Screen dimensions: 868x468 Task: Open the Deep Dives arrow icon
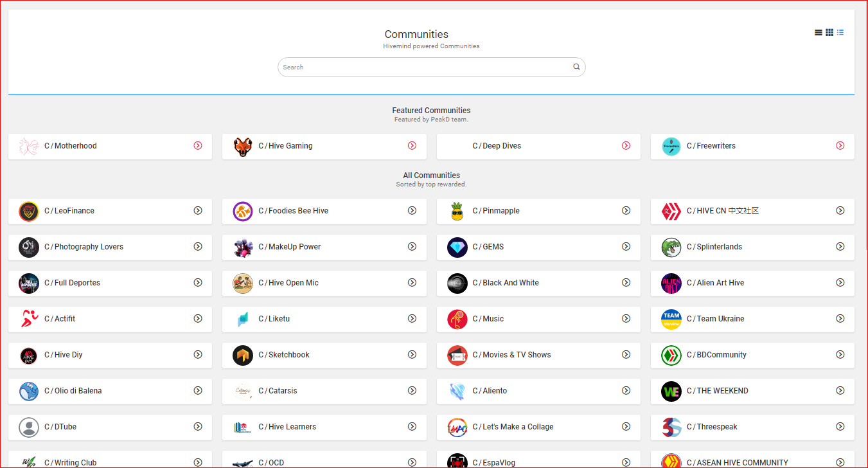[626, 146]
